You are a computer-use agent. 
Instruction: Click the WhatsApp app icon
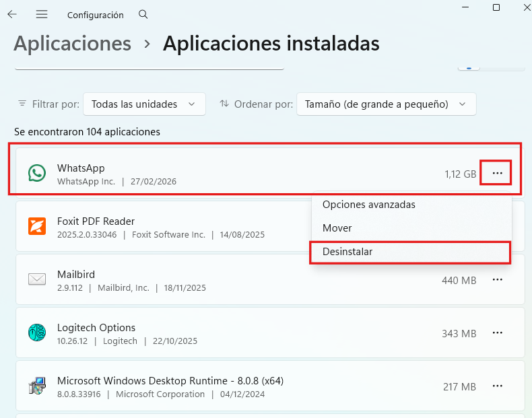(37, 173)
